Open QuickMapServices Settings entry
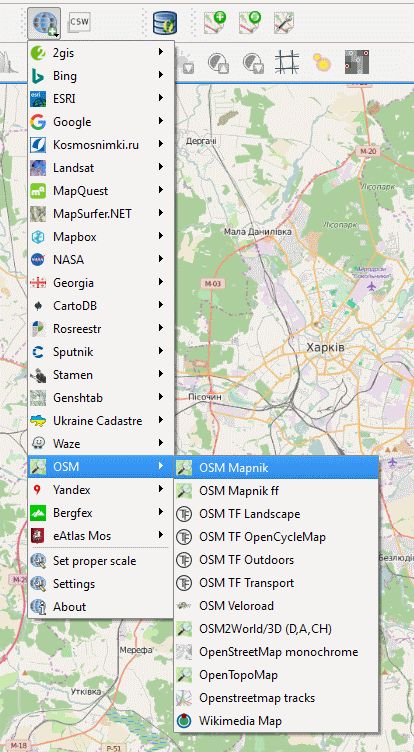414x752 pixels. [101, 584]
